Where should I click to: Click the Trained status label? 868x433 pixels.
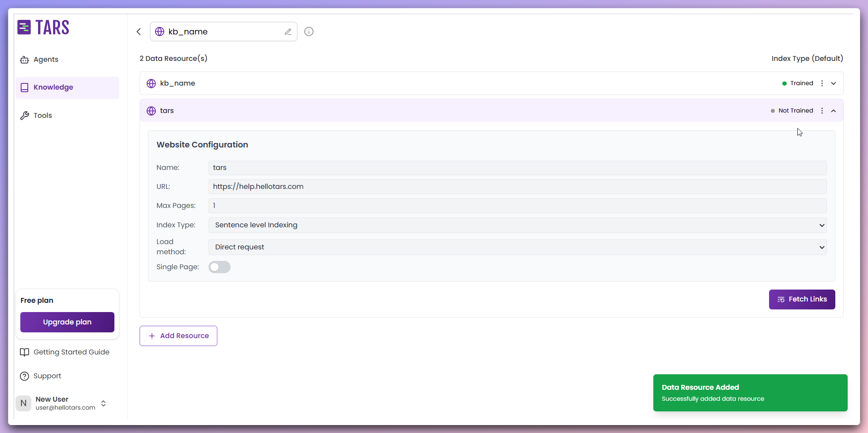click(802, 83)
